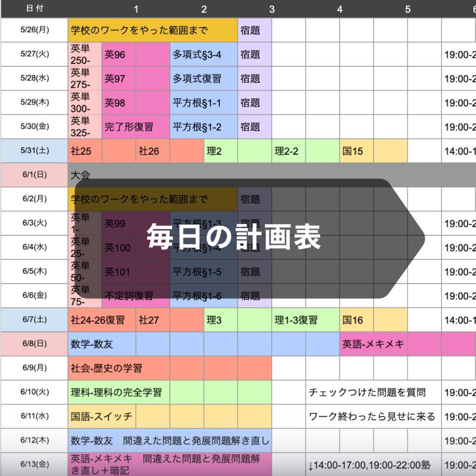
Task: Click the 5/31(土) date cell
Action: click(34, 151)
